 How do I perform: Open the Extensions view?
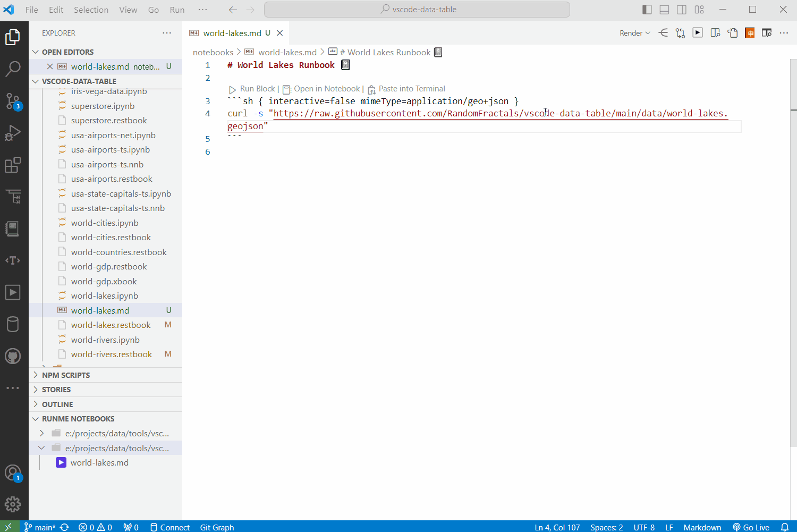[x=13, y=165]
